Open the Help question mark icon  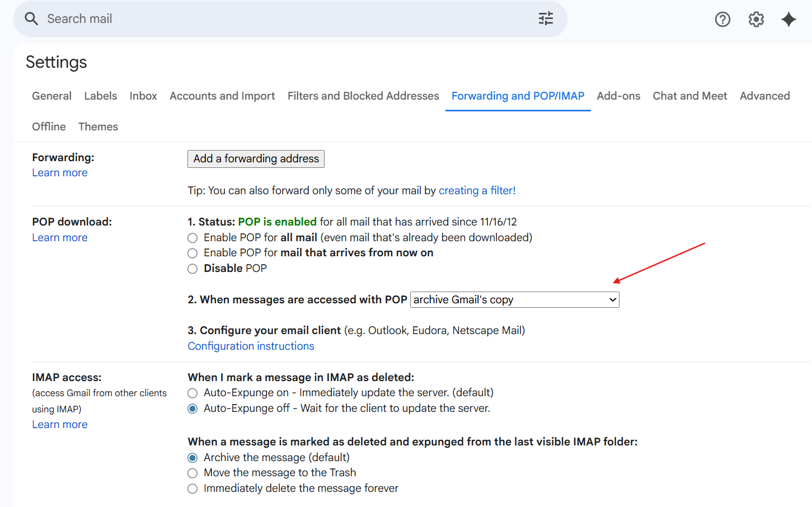click(722, 20)
